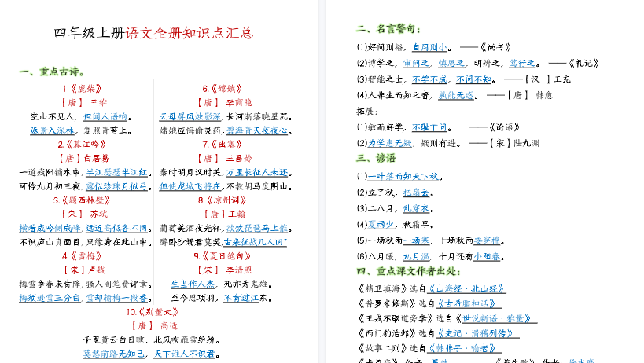
Task: Click the poem title '9.《夏日绝句》'
Action: [223, 256]
